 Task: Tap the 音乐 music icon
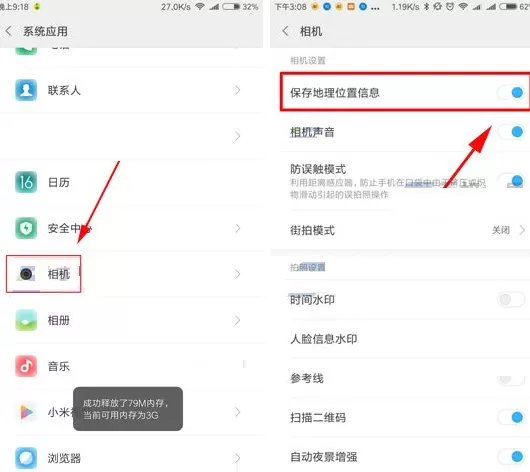point(26,366)
